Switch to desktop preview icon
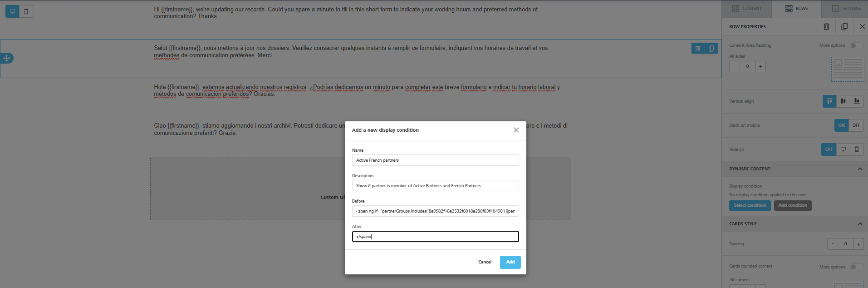The image size is (868, 288). click(12, 11)
